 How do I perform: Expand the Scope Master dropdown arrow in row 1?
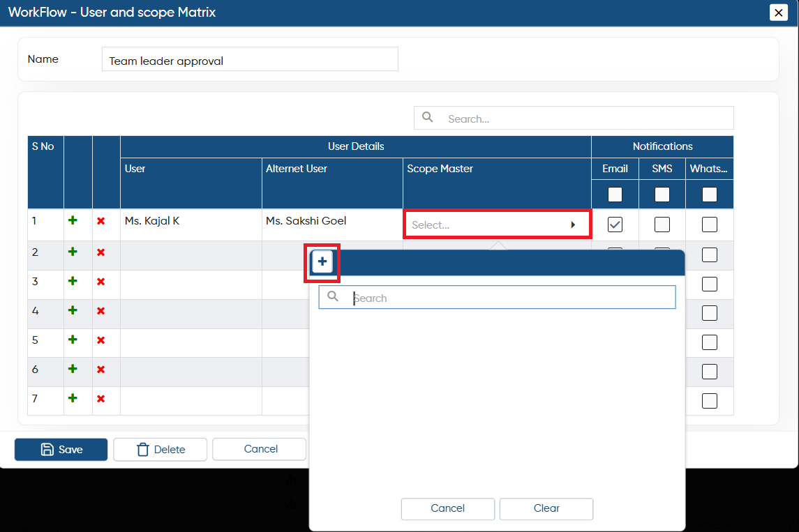(x=574, y=225)
